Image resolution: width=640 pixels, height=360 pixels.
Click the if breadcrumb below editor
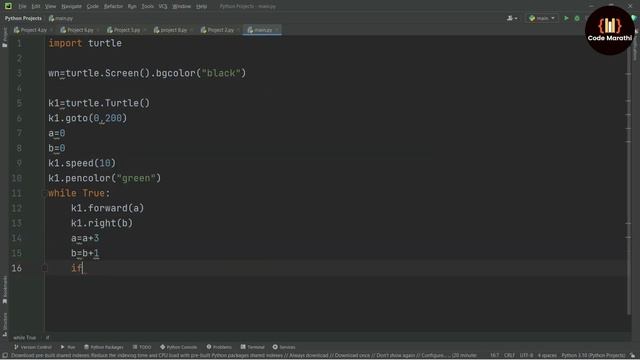(x=47, y=338)
